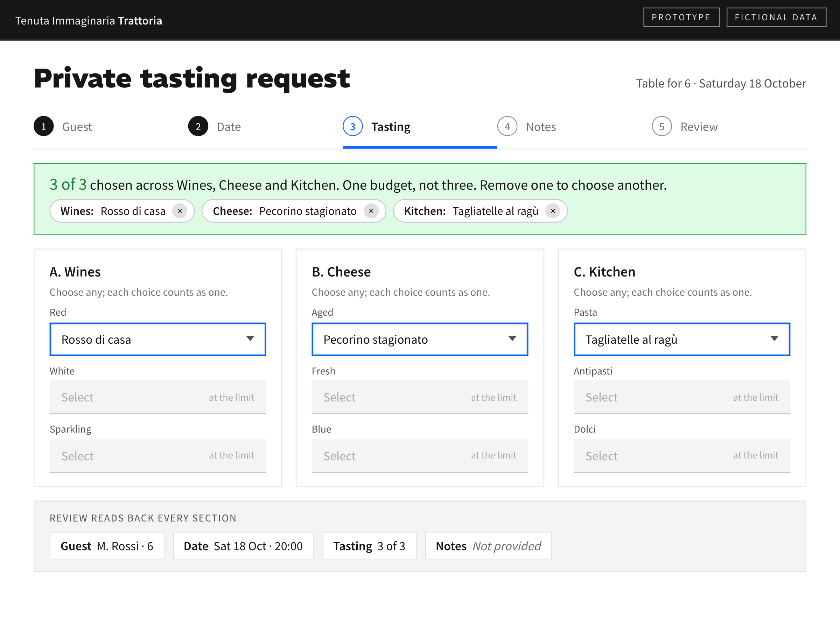Image resolution: width=840 pixels, height=630 pixels.
Task: Remove the Tagliatelle al ragù kitchen chip
Action: tap(553, 211)
